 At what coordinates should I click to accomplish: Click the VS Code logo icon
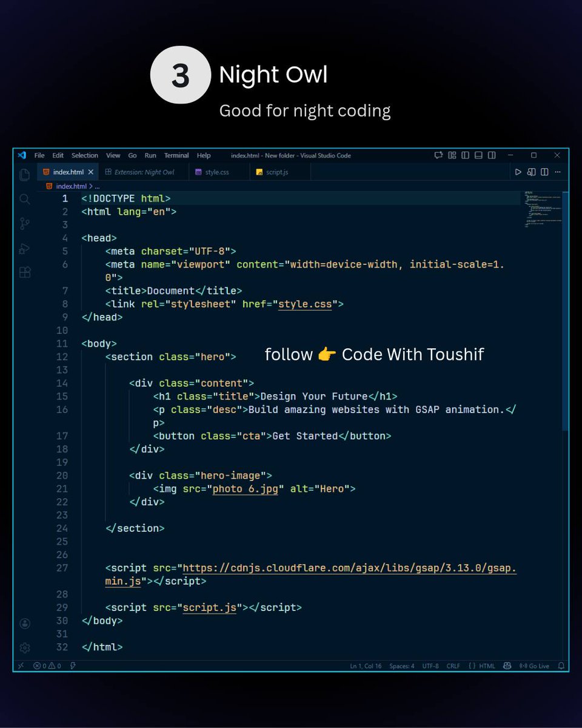point(22,155)
